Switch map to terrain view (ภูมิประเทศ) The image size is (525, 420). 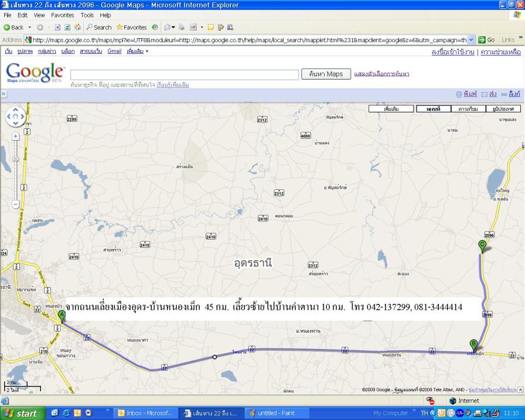[x=503, y=109]
